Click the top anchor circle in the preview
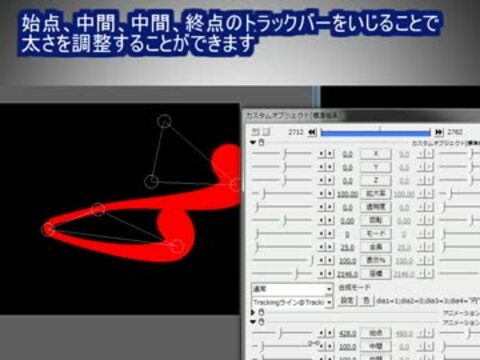This screenshot has height=360, width=480. [x=164, y=121]
